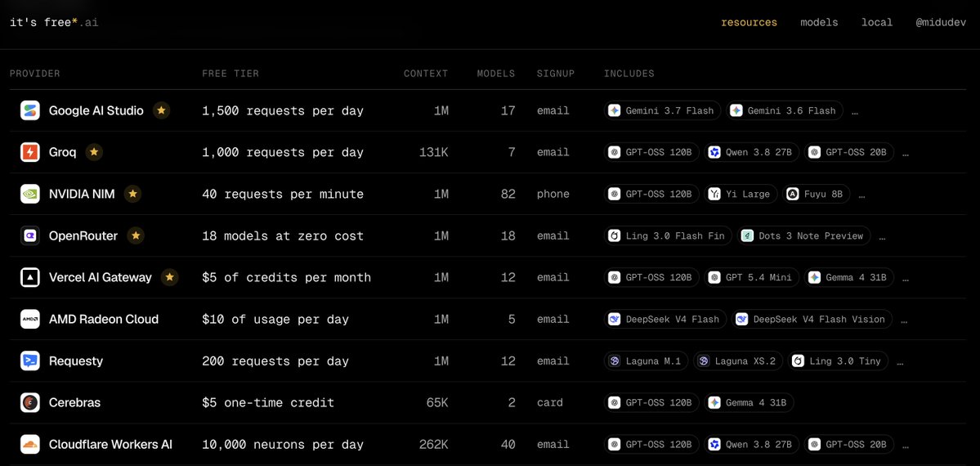Image resolution: width=980 pixels, height=466 pixels.
Task: Click the NVIDIA NIM provider logo
Action: 30,194
